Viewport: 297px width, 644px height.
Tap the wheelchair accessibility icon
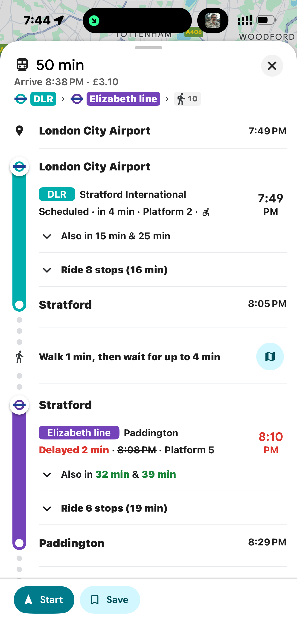[206, 212]
